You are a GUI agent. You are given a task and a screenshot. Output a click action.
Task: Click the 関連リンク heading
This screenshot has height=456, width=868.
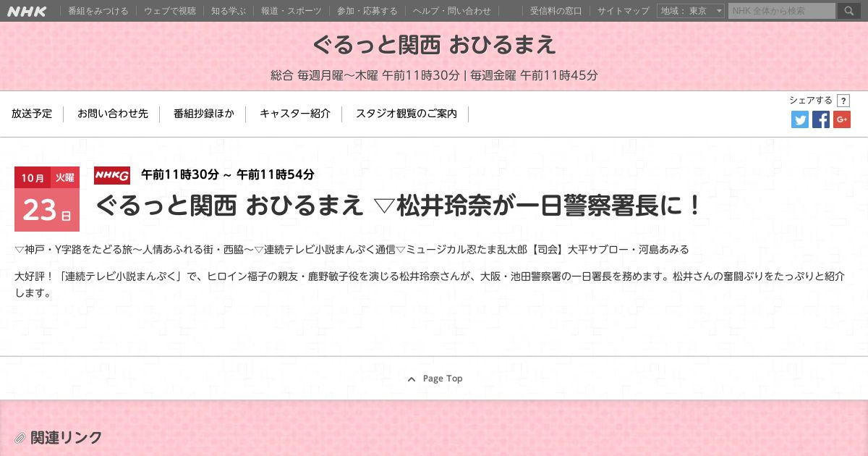[x=66, y=437]
